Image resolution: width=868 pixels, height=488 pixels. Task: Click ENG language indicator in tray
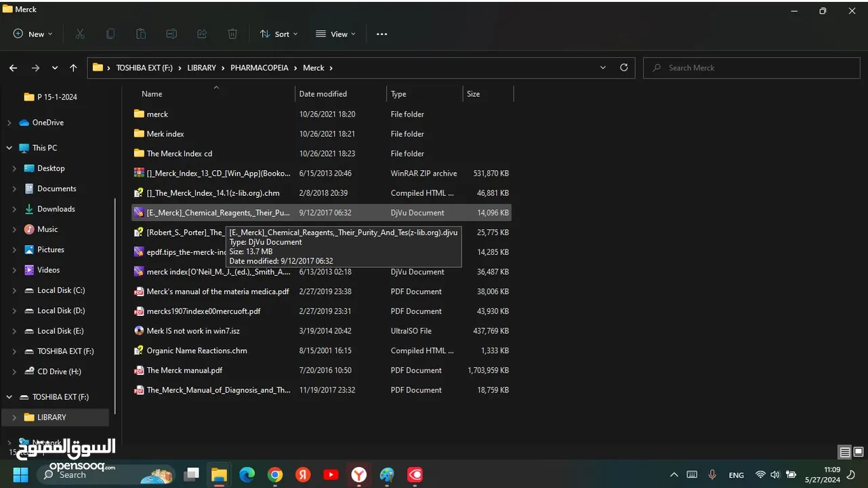[x=736, y=475]
